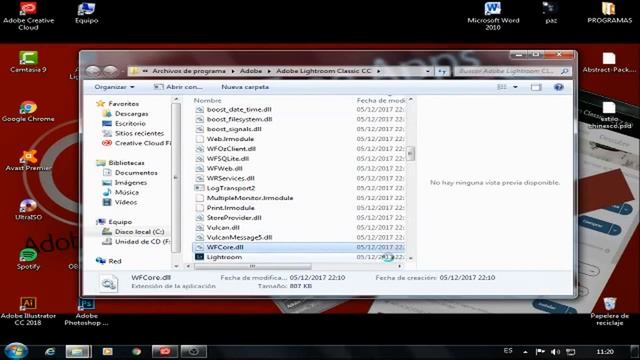Click Abrir con... in the toolbar

(178, 87)
